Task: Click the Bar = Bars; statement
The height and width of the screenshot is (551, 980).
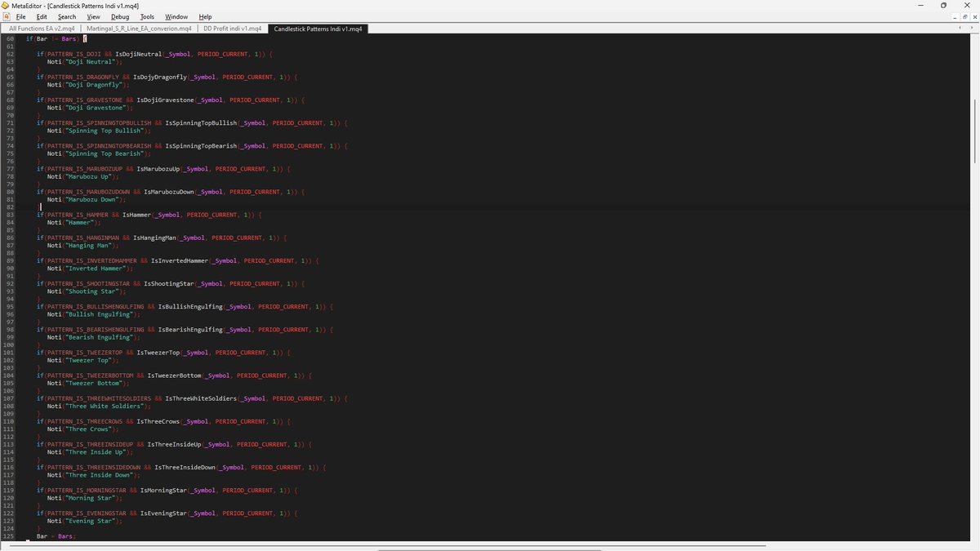Action: 56,536
